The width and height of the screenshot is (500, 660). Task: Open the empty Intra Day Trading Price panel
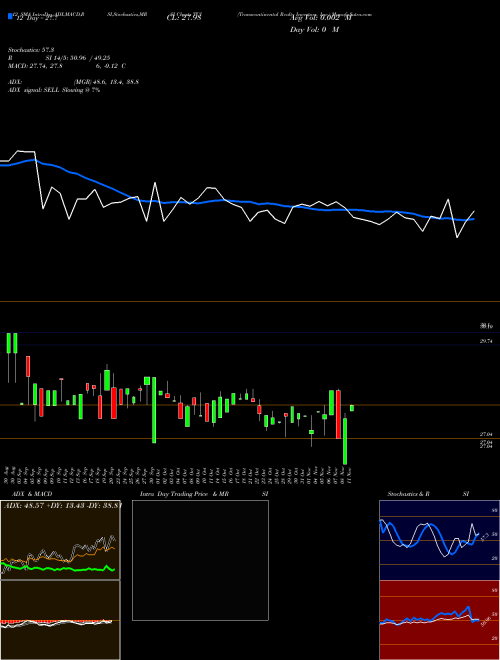coord(200,560)
